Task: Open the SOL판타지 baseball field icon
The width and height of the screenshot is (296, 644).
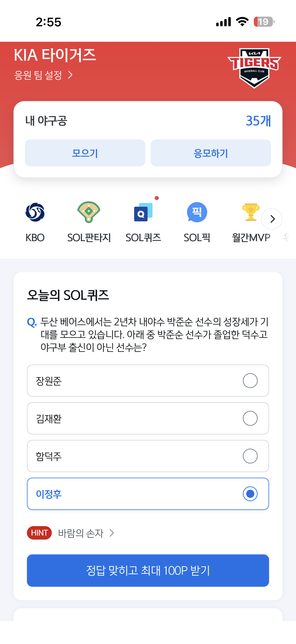Action: coord(89,212)
